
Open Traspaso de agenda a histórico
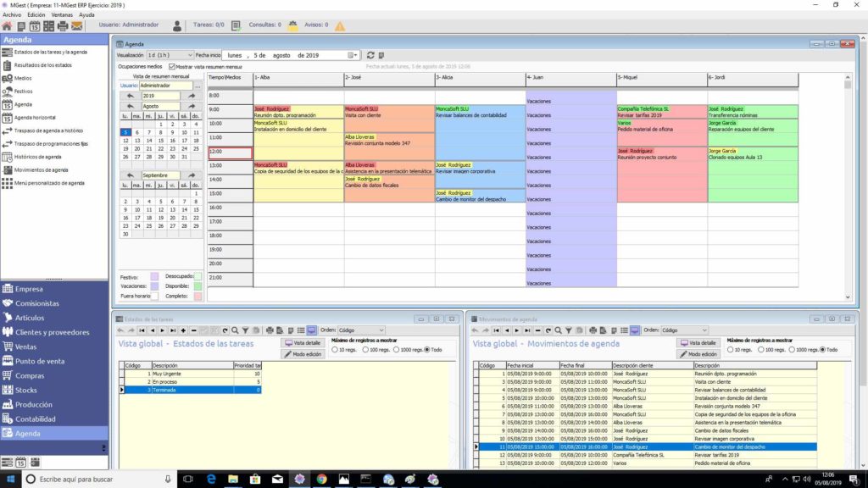tap(48, 130)
